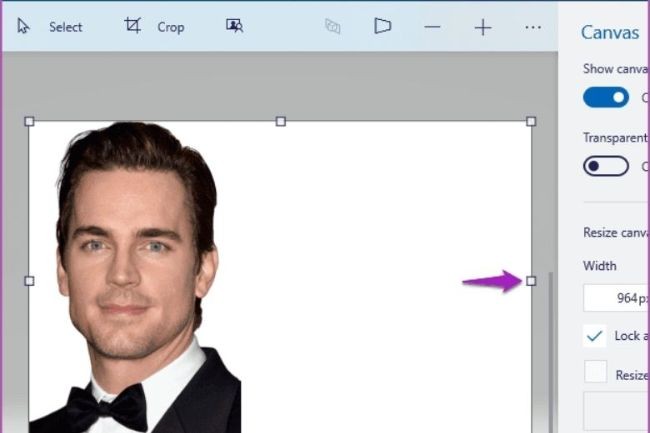
Task: Click the top-center canvas resize handle
Action: click(280, 121)
